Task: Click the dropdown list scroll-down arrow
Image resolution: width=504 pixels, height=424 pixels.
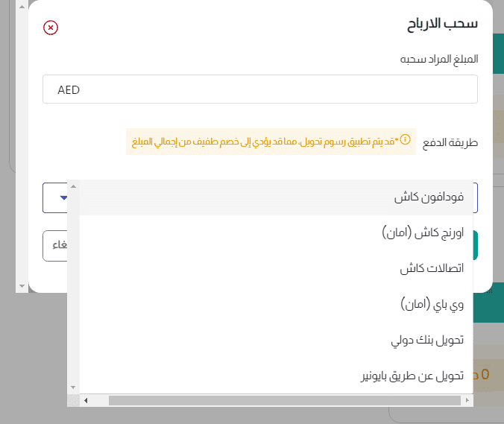Action: [73, 387]
